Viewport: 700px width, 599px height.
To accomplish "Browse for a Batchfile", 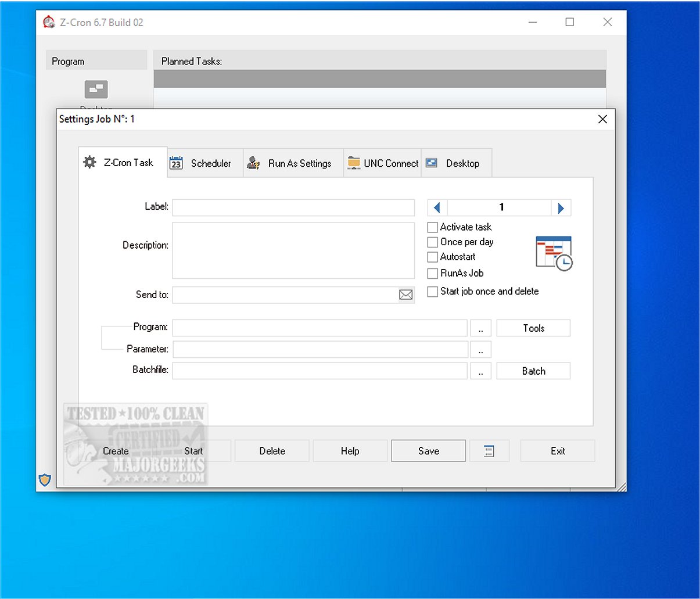I will [x=481, y=371].
